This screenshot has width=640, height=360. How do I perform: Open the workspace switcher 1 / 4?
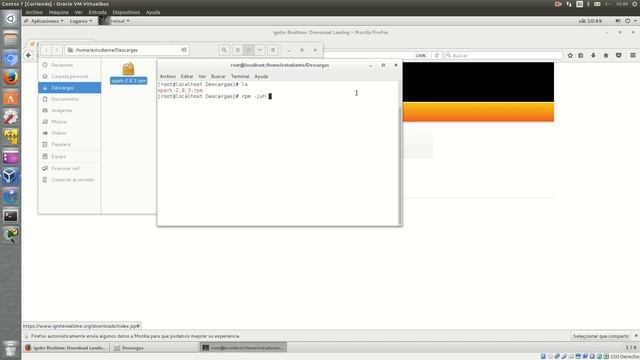631,347
